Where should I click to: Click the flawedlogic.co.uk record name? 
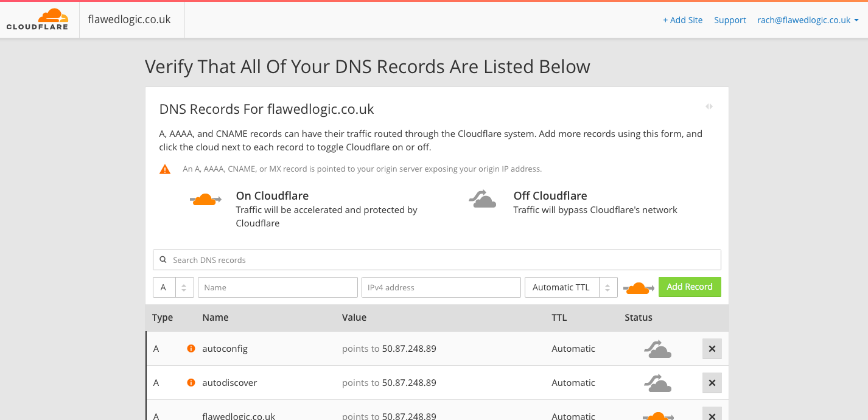pyautogui.click(x=239, y=416)
